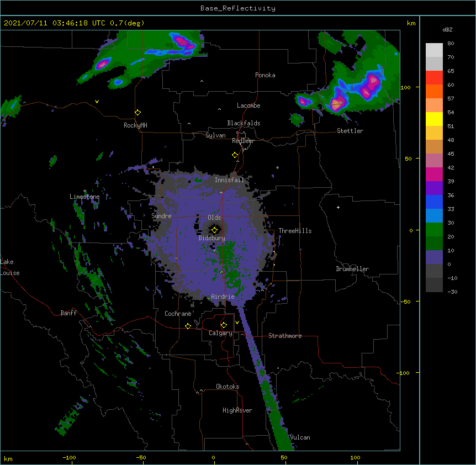Image resolution: width=476 pixels, height=465 pixels.
Task: Select the magenta 42 dBZ legend swatch
Action: pos(434,174)
